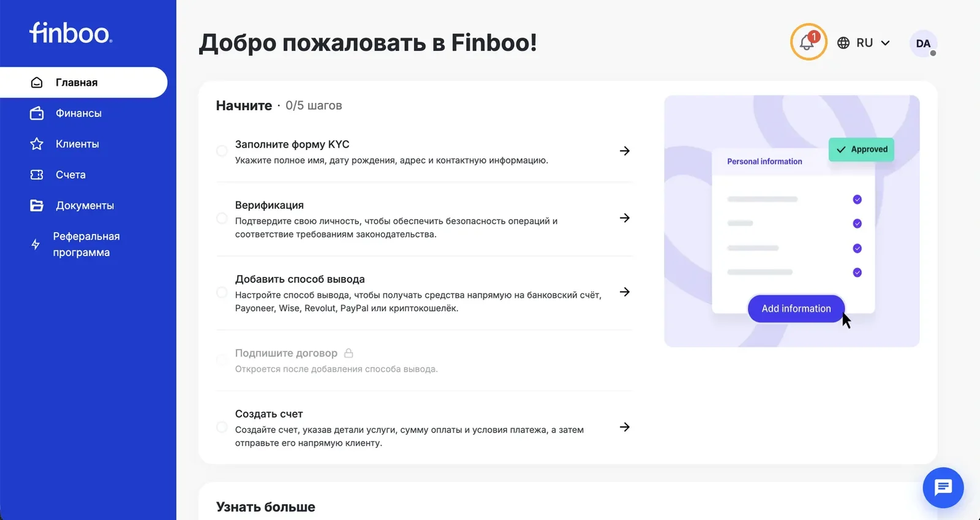This screenshot has width=980, height=520.
Task: Open the Верификация step title
Action: point(269,205)
